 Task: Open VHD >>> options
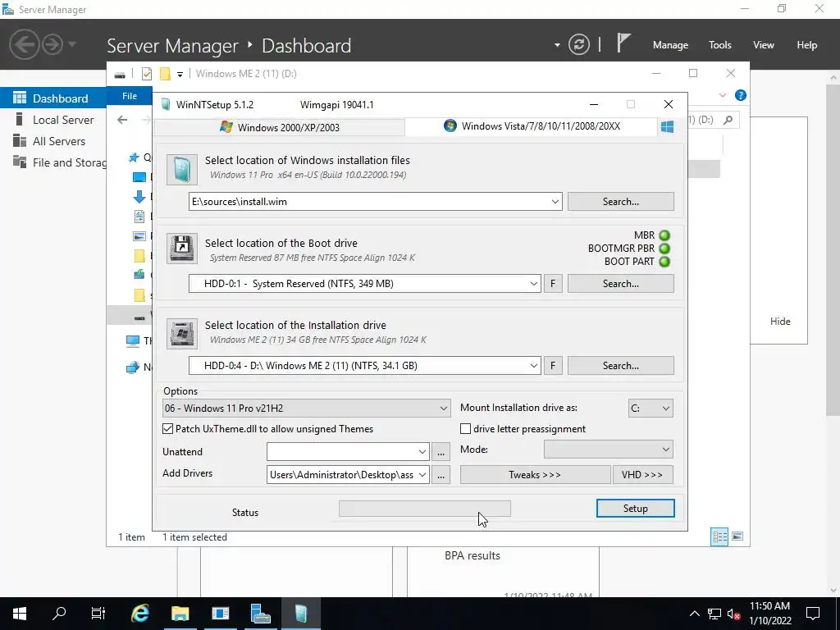click(x=642, y=475)
